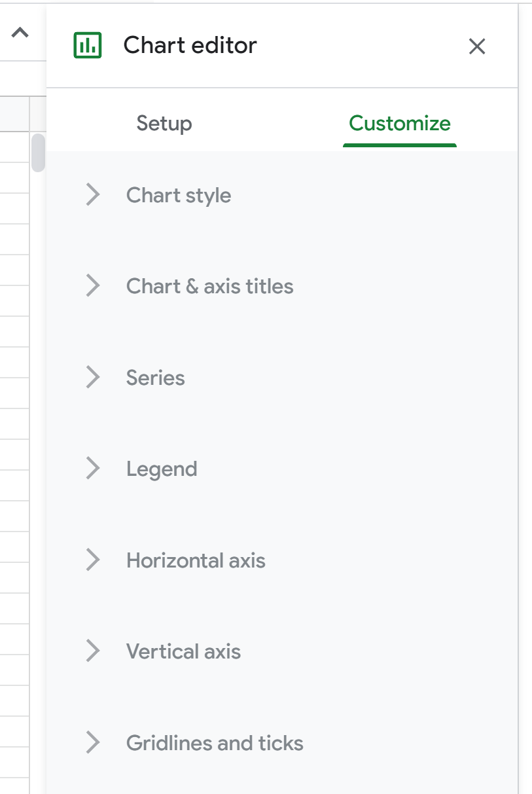Close the Chart editor panel
Viewport: 532px width, 794px height.
477,46
